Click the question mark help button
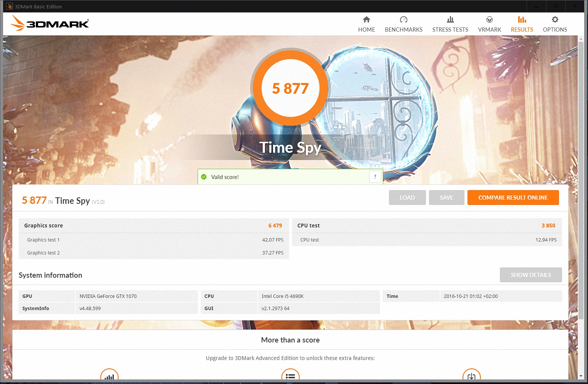Viewport: 588px width, 384px height. (x=375, y=177)
